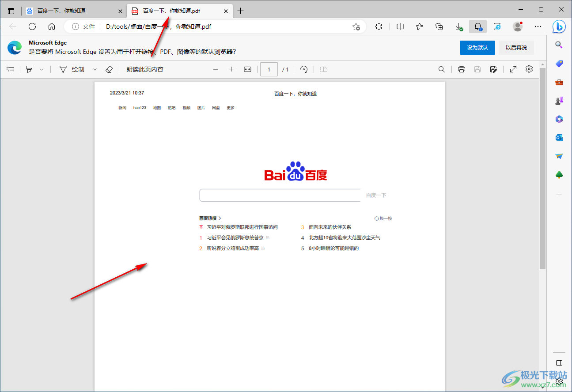Click 北方超10省将迎来大范围沙尘天气 in the PDF
Viewport: 572px width, 392px height.
(345, 237)
